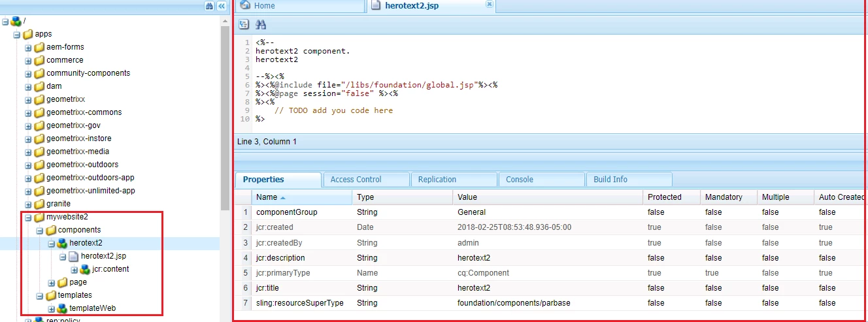Collapse the apps folder expander
The height and width of the screenshot is (322, 868).
(17, 34)
